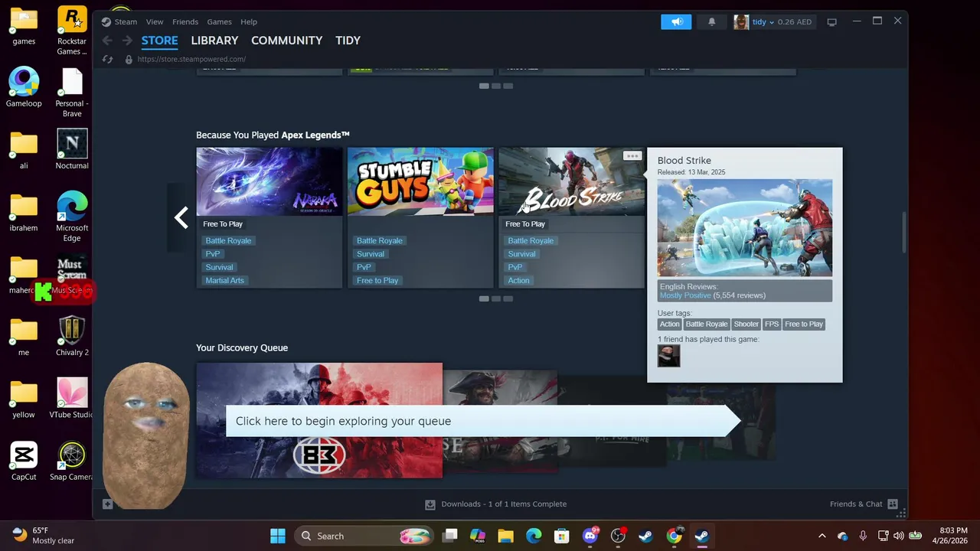Click the Shooter user tag

pos(746,324)
